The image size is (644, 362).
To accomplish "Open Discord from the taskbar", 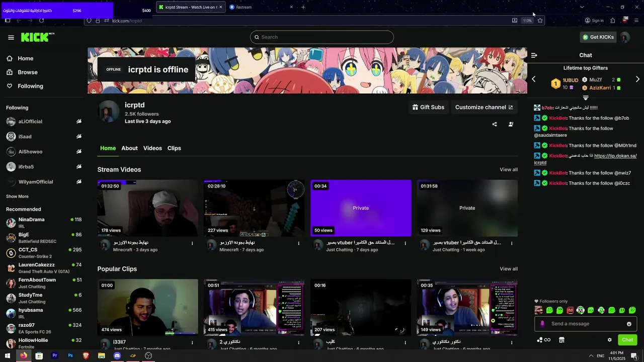I will click(117, 355).
